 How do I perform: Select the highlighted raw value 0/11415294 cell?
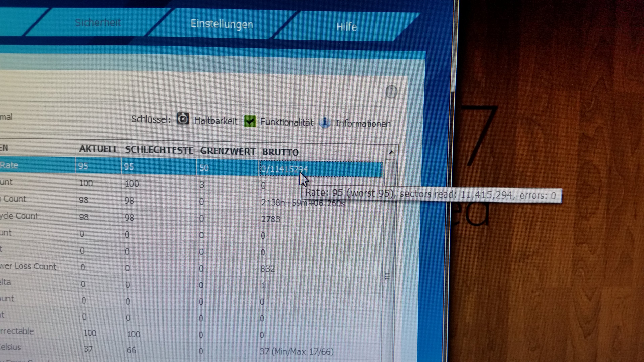click(284, 169)
